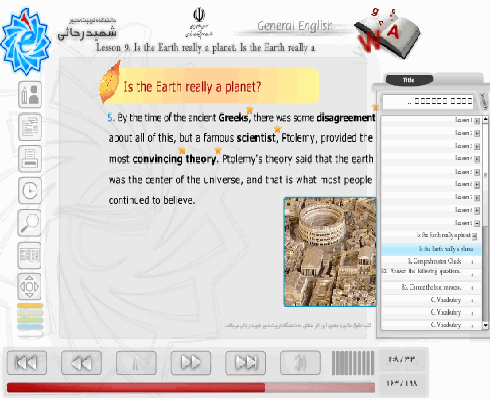Switch to the Title tab
The width and height of the screenshot is (490, 400).
pos(409,80)
